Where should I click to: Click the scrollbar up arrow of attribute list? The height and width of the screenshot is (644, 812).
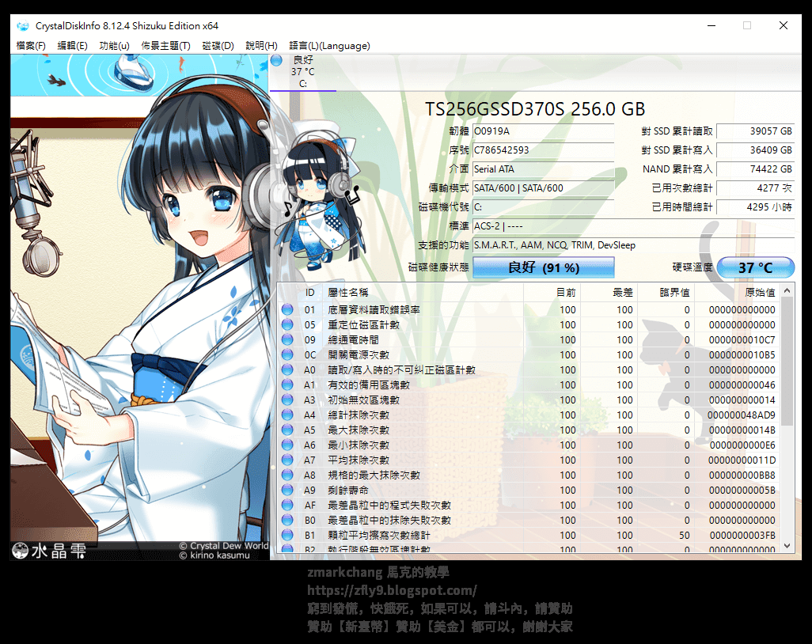pyautogui.click(x=787, y=291)
